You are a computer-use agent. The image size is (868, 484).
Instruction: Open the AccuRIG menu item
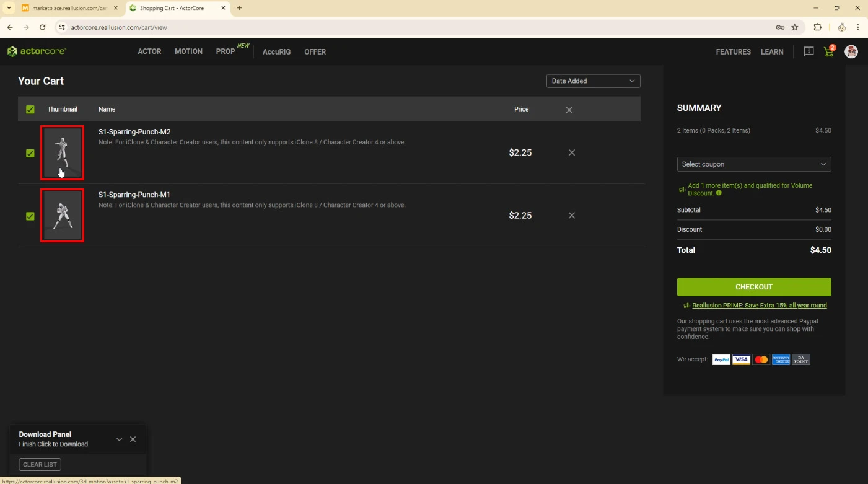click(276, 52)
